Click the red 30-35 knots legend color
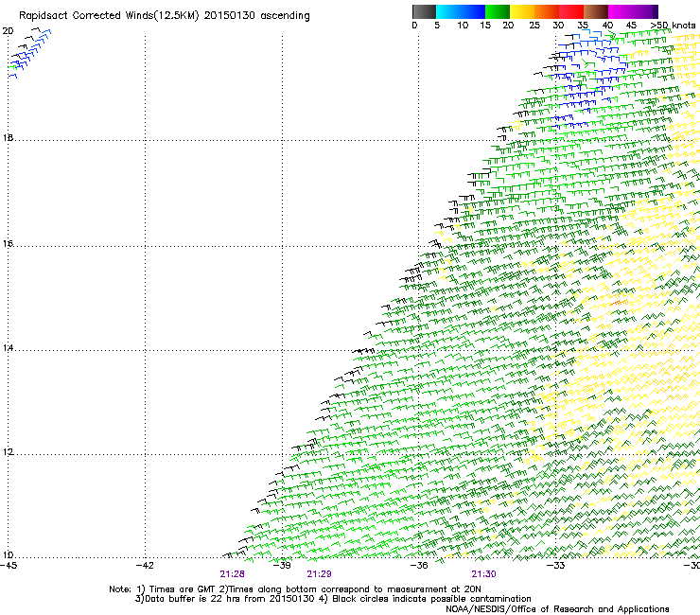 571,11
